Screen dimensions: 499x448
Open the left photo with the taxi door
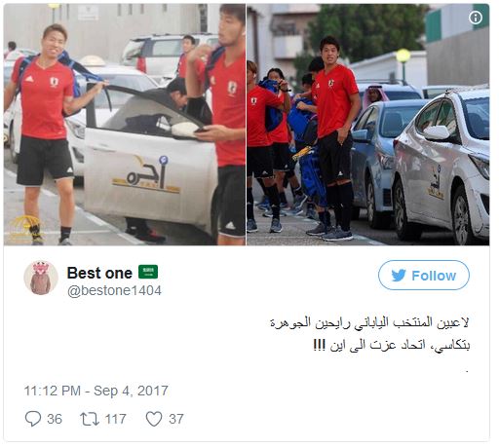125,125
